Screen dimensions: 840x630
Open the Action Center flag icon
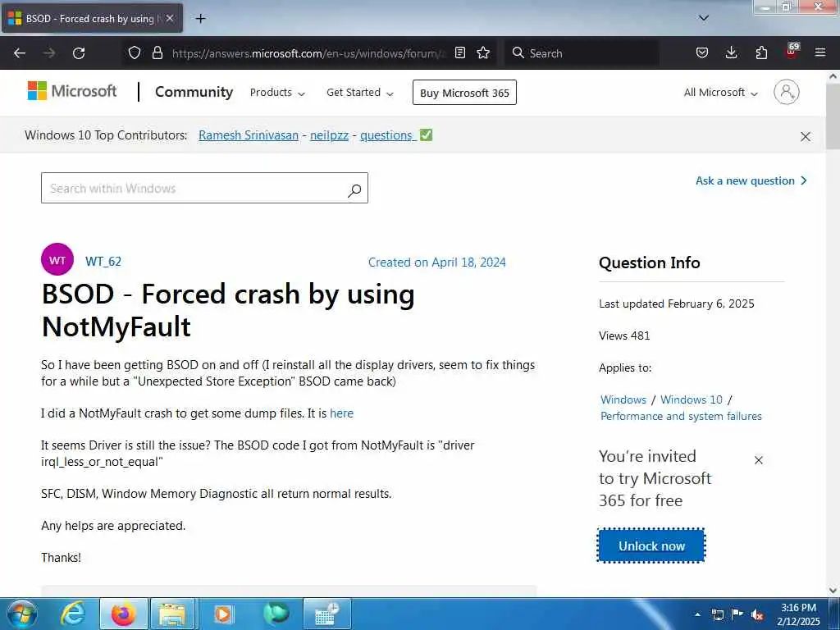[x=737, y=614]
